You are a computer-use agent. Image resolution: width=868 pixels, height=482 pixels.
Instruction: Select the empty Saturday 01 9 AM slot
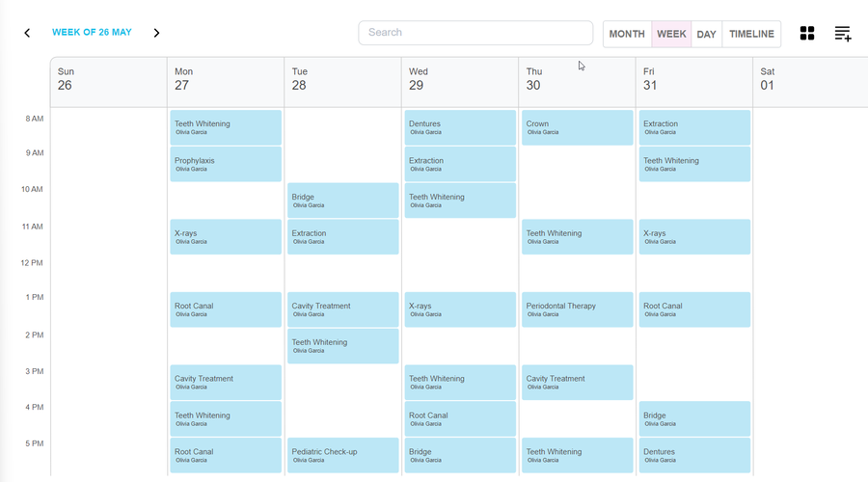pyautogui.click(x=810, y=164)
